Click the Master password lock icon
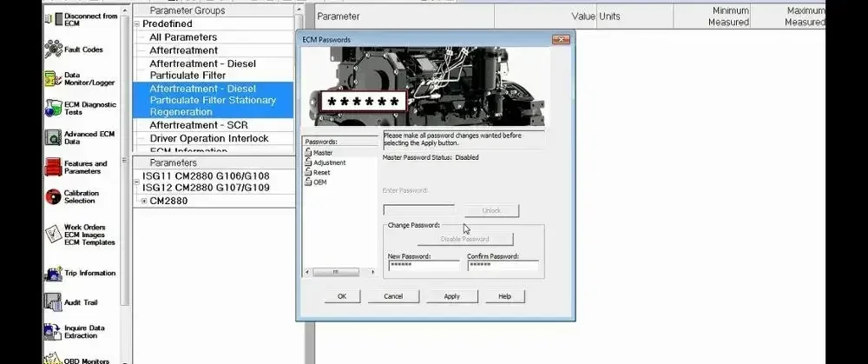Image resolution: width=868 pixels, height=364 pixels. (x=308, y=152)
